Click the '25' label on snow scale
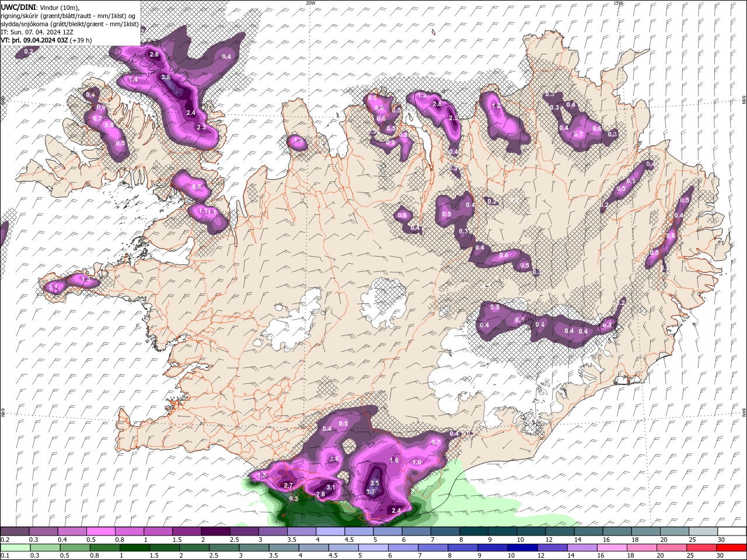 (x=692, y=540)
